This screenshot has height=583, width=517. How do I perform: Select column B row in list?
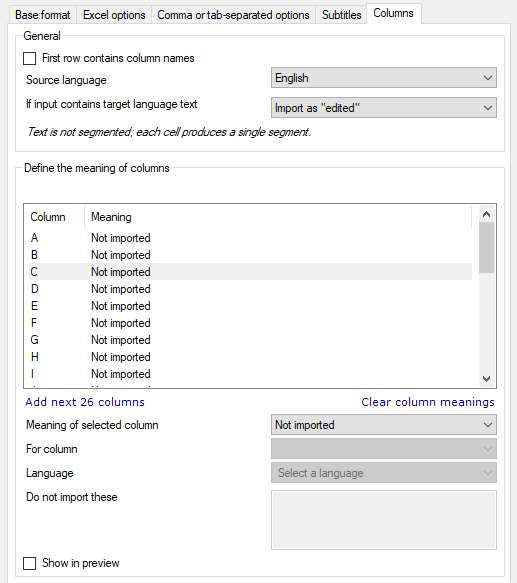250,255
